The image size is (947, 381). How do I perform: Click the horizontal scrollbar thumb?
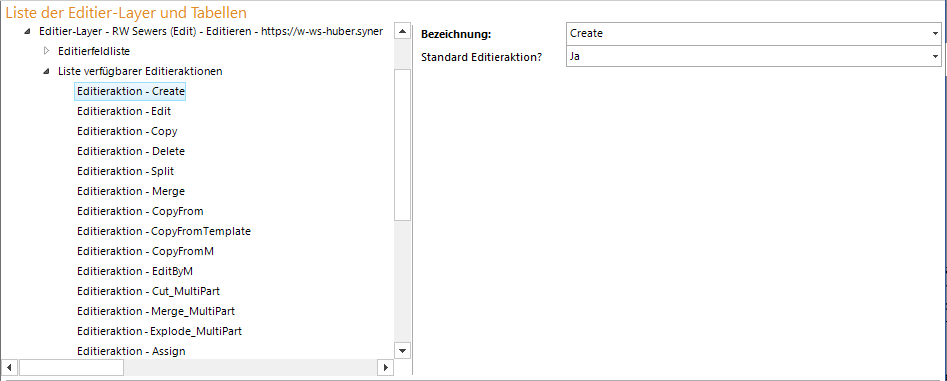coord(71,367)
